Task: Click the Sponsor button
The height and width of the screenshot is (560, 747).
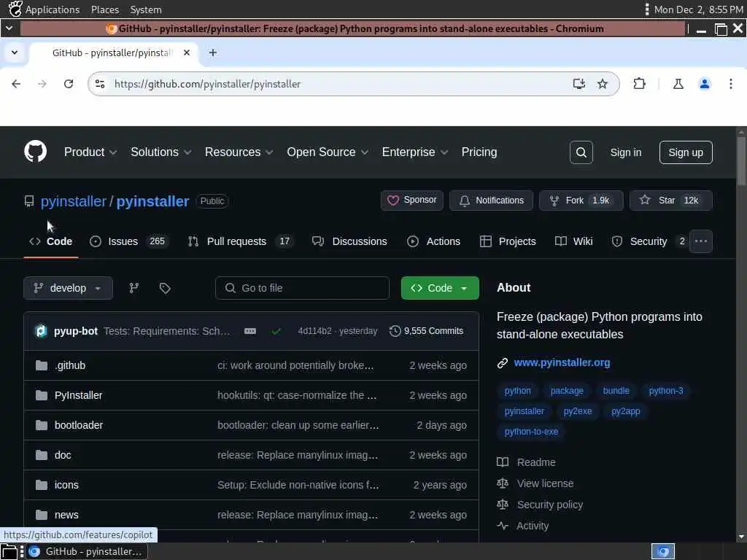Action: (x=411, y=201)
